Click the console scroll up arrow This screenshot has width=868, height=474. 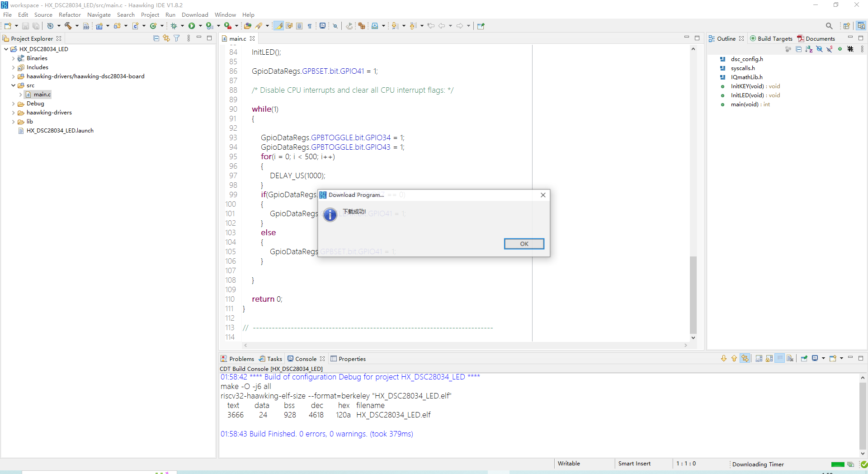click(x=863, y=377)
